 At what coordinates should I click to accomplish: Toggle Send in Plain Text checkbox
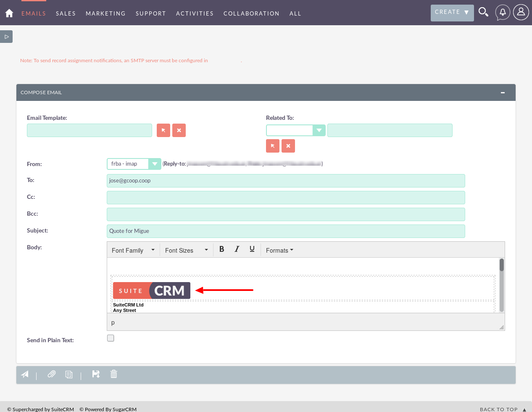111,338
